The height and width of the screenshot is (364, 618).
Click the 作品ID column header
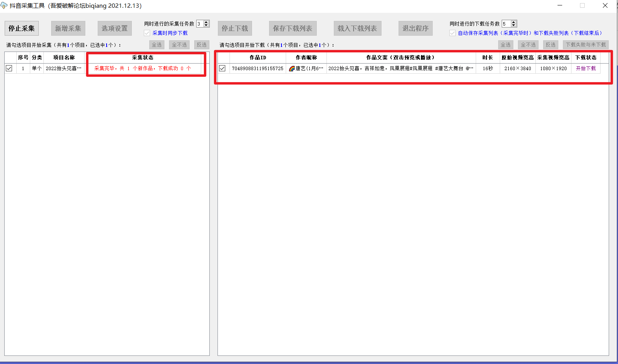coord(258,57)
